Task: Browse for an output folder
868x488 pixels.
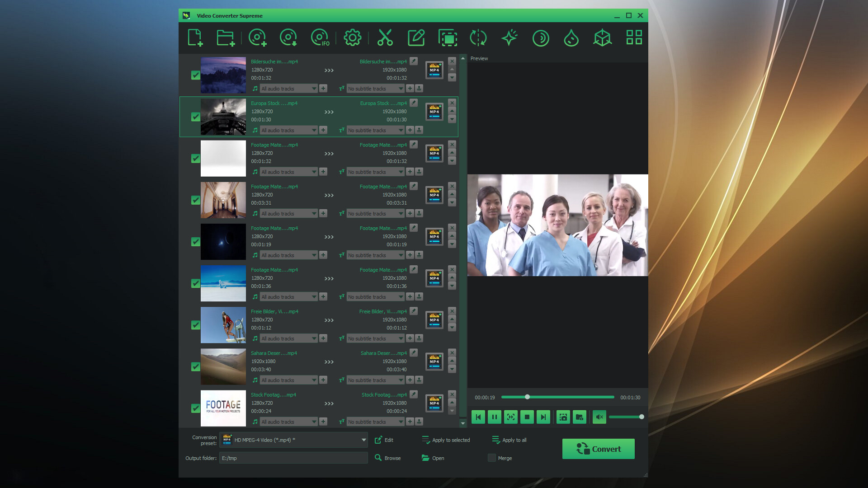Action: (388, 458)
